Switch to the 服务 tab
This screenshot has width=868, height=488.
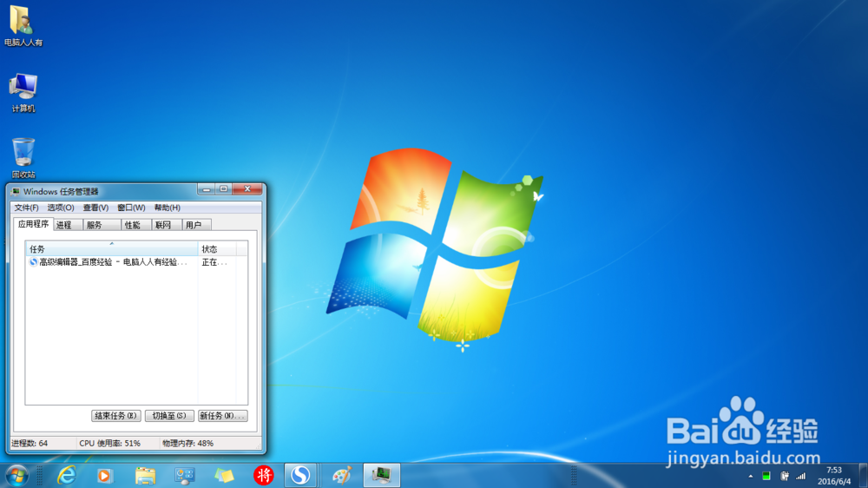[102, 225]
